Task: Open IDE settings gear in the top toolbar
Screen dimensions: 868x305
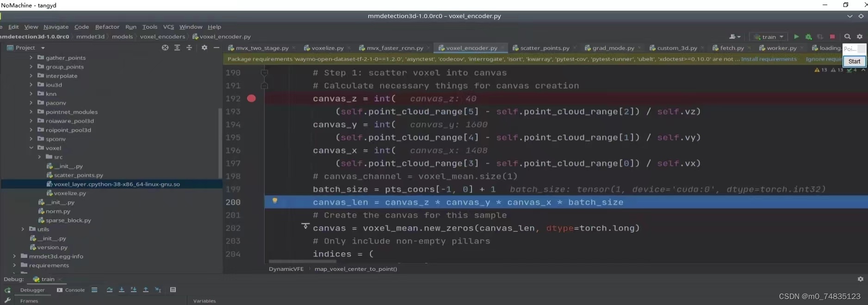Action: coord(860,37)
